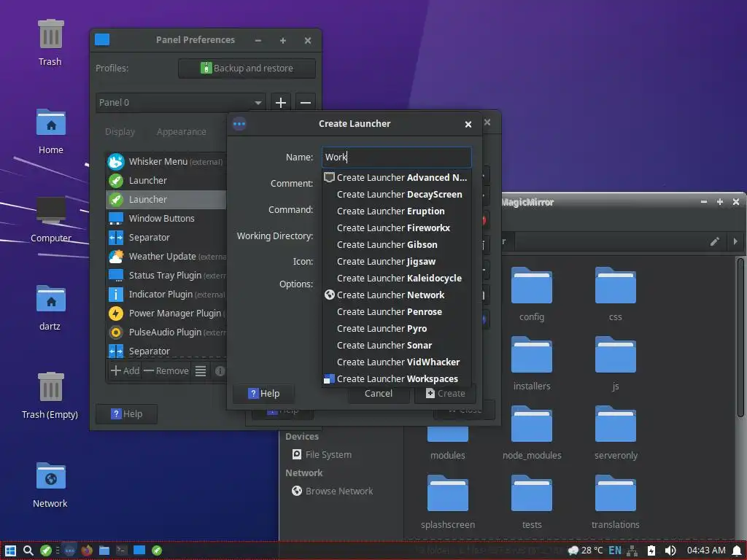The image size is (747, 560).
Task: Open the Whisker start menu on taskbar
Action: click(10, 551)
